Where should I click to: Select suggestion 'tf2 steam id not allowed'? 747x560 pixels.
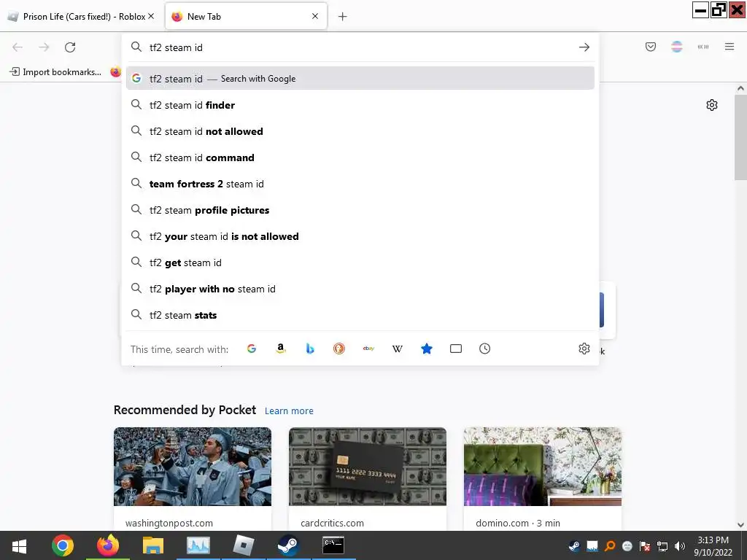(x=360, y=131)
